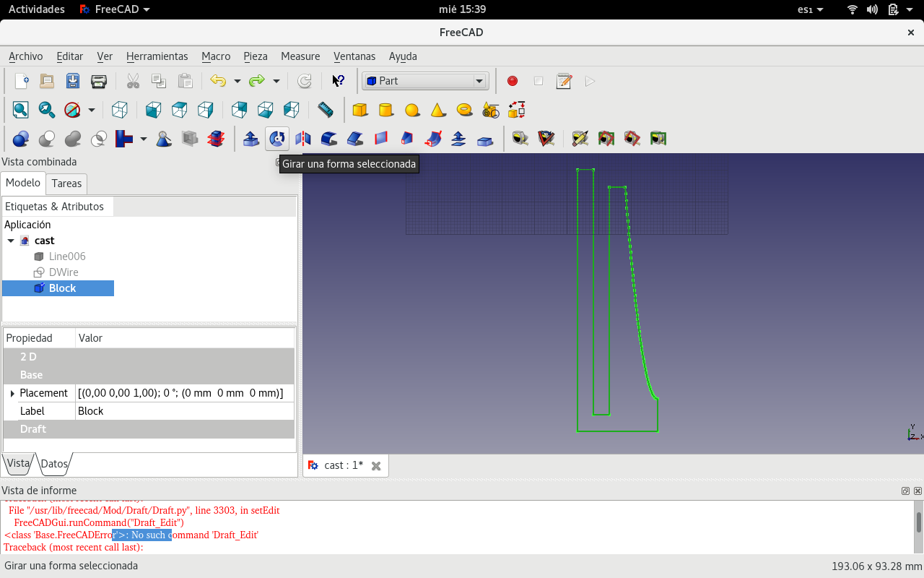
Task: Open the Pieza menu
Action: [256, 56]
